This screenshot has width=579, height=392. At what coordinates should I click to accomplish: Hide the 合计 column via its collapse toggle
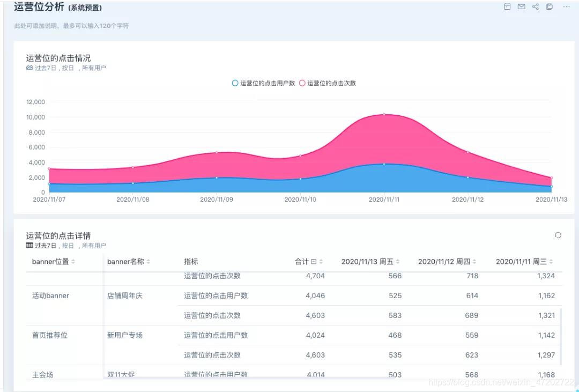[314, 261]
